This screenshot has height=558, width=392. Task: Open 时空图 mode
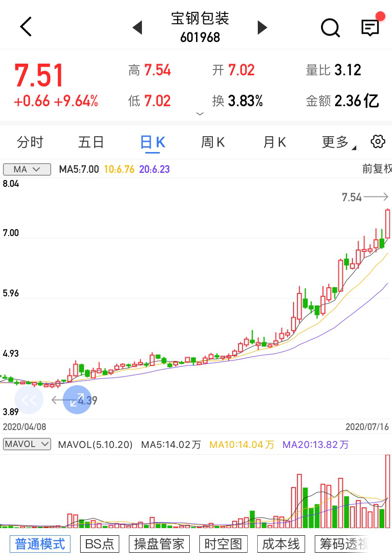click(x=223, y=544)
